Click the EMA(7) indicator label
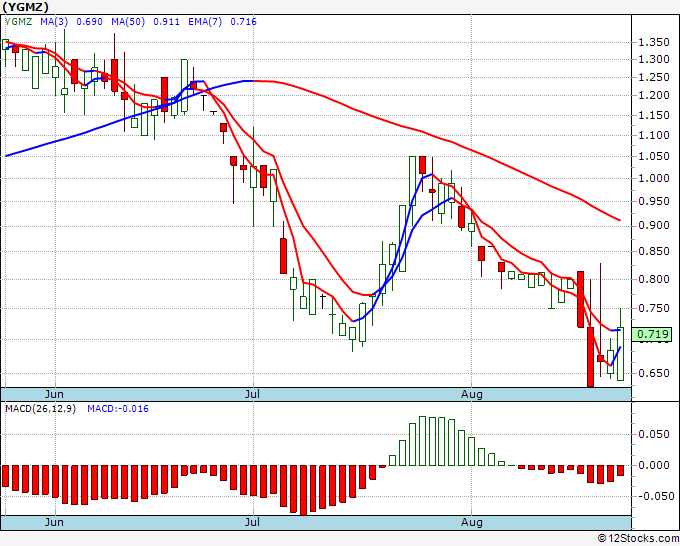The image size is (680, 546). [205, 22]
